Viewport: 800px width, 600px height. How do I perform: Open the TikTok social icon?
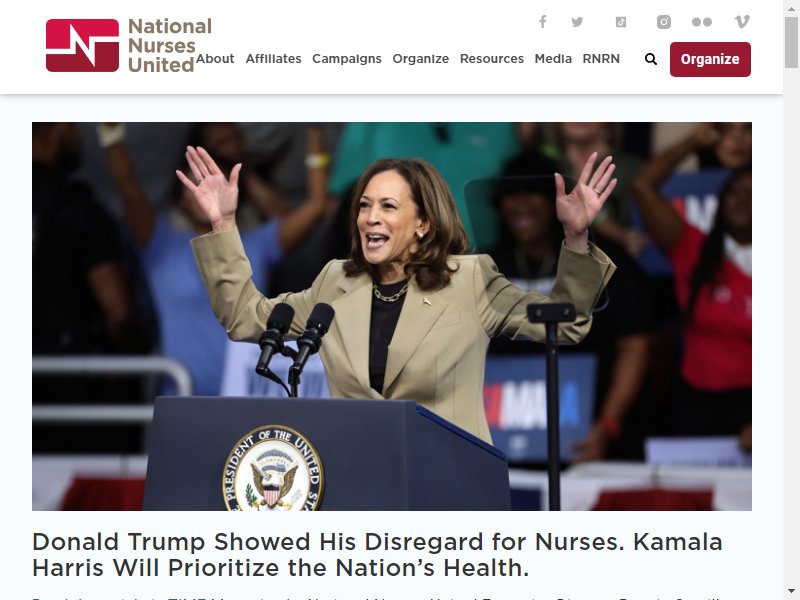click(x=620, y=22)
